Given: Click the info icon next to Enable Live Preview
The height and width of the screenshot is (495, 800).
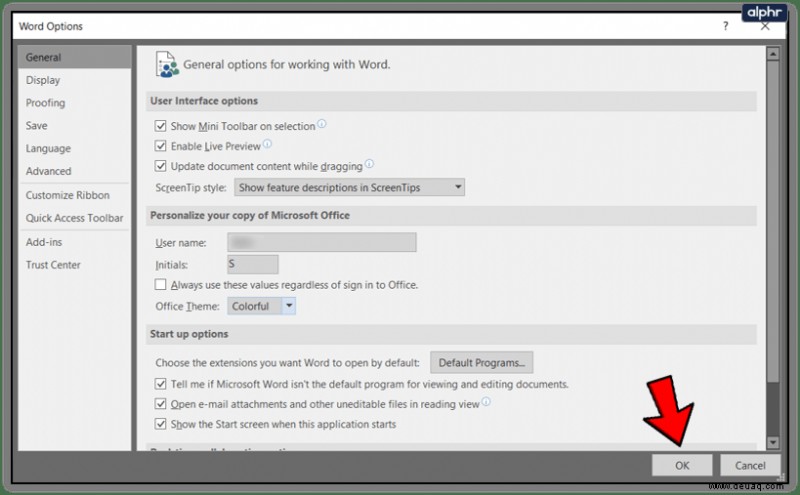Looking at the screenshot, I should click(x=267, y=144).
